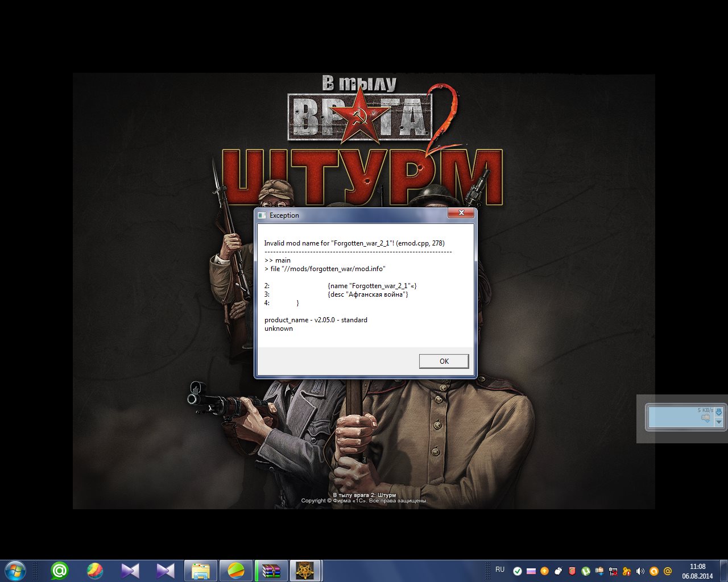Expand the speed widget dropdown triangle
Screen dimensions: 728x582
[x=718, y=422]
